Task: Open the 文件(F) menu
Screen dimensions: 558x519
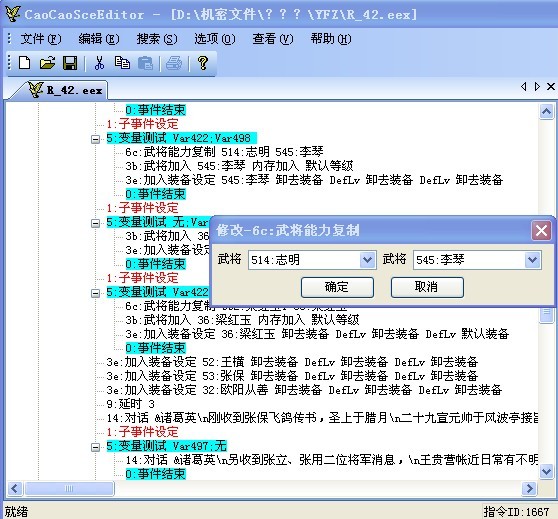Action: pos(41,39)
